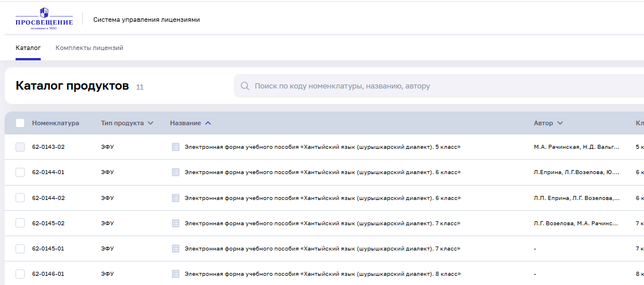Click document icon in row 62-0146-01
Viewport: 644px width, 285px height.
coord(176,274)
